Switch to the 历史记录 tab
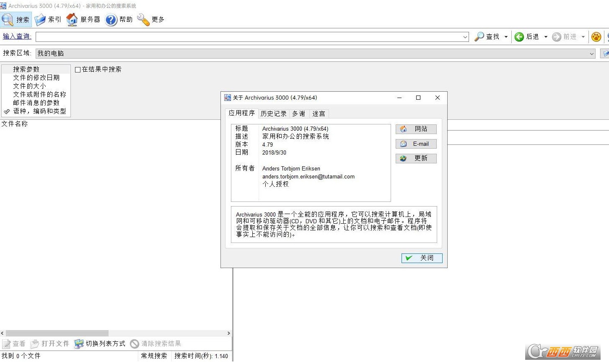This screenshot has width=609, height=364. tap(273, 114)
